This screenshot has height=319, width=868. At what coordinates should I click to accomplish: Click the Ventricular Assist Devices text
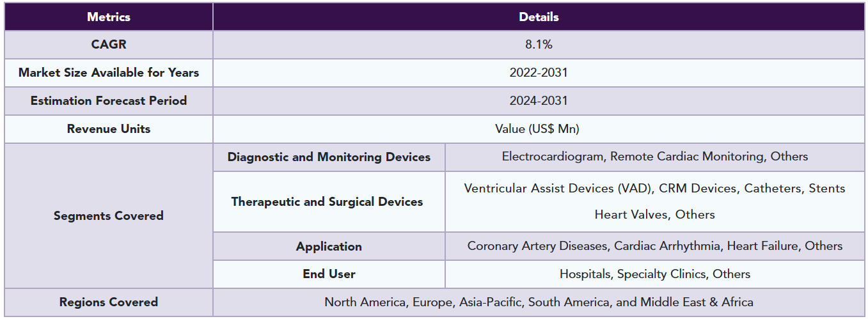pyautogui.click(x=540, y=189)
